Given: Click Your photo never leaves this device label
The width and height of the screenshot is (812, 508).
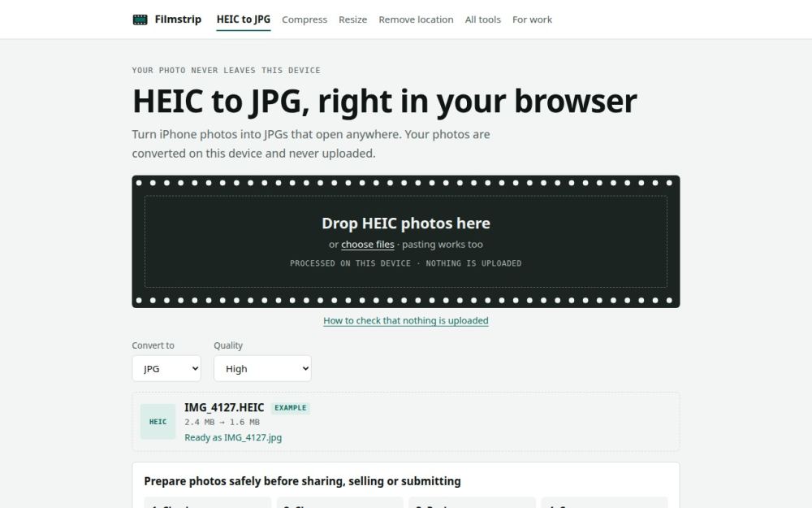Looking at the screenshot, I should point(227,71).
